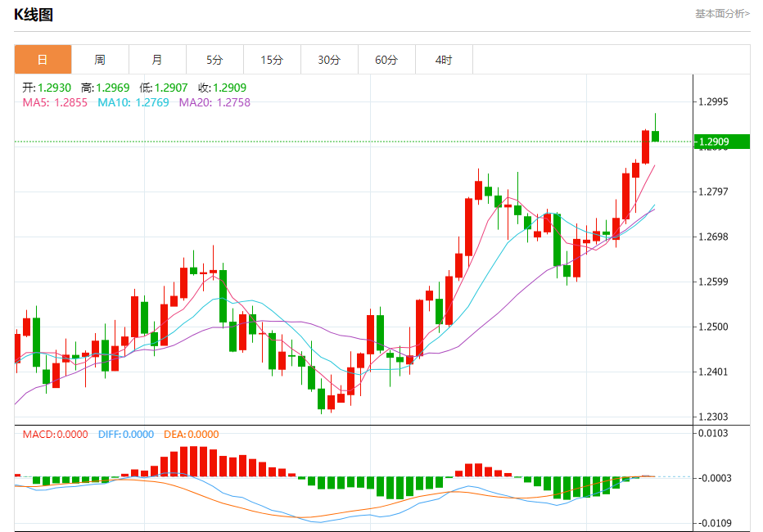This screenshot has width=763, height=532.
Task: Select the 日 daily chart tab
Action: (43, 59)
